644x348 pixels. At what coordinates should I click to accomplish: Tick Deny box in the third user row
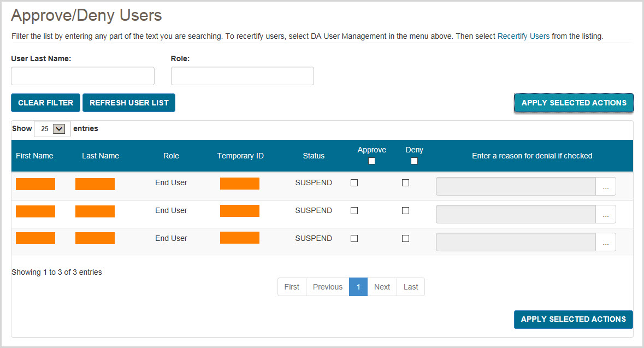click(x=405, y=239)
